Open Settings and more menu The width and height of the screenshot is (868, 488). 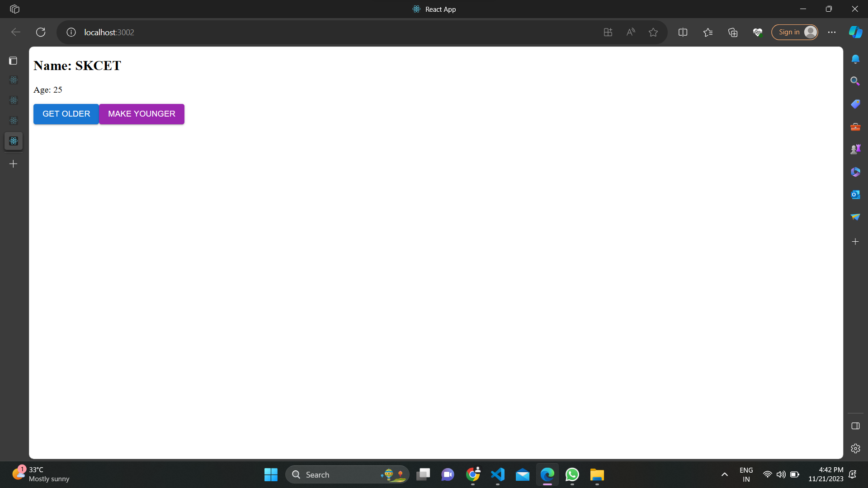click(x=832, y=32)
